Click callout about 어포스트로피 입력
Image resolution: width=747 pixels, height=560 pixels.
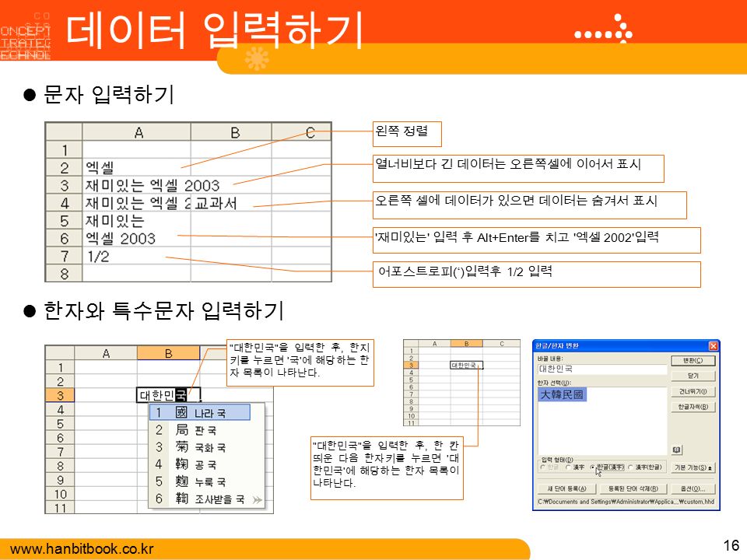[x=536, y=275]
